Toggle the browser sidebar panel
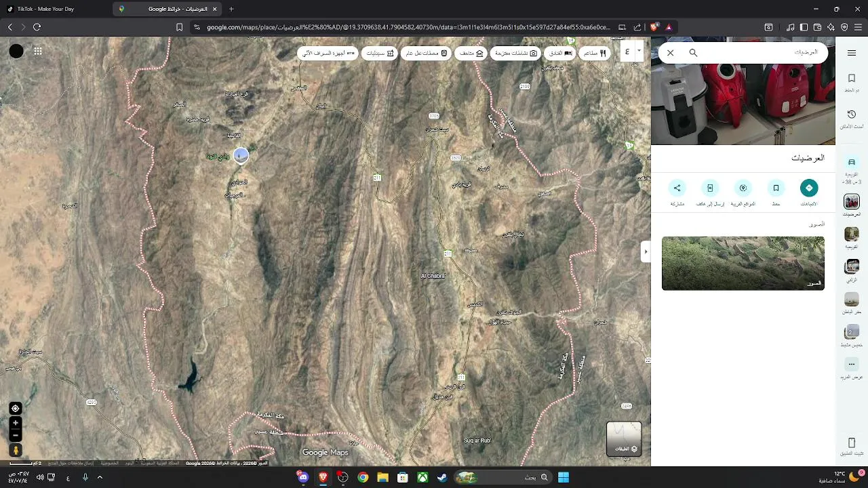 point(804,27)
